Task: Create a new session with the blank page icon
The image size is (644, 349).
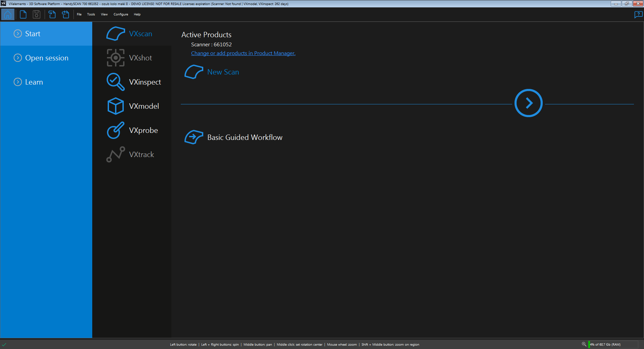Action: (23, 14)
